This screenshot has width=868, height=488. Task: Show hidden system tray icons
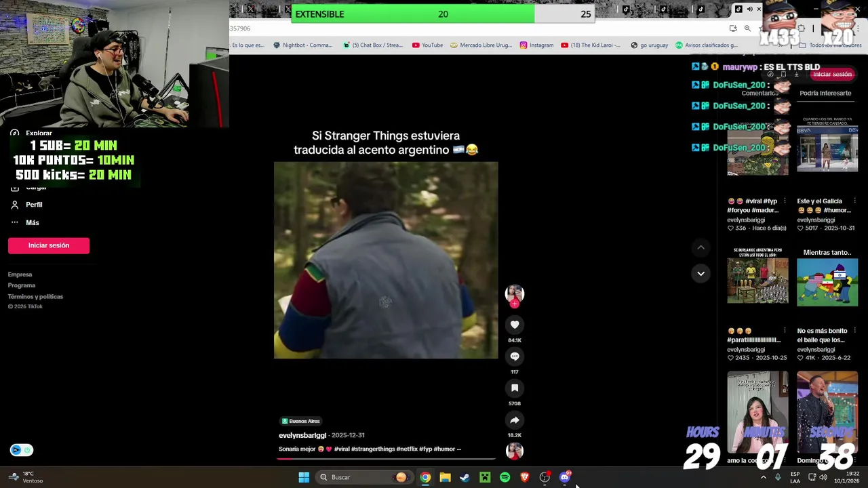pos(763,477)
